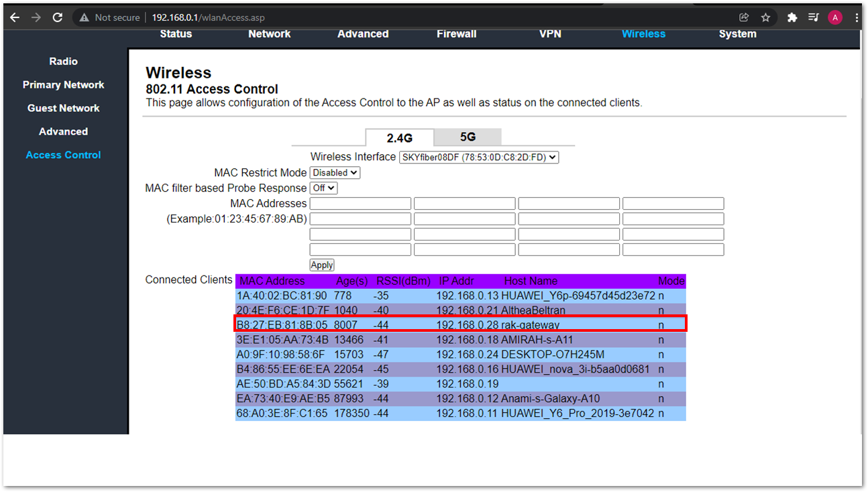Open the Firewall menu
Screen dimensions: 868x492
(456, 34)
